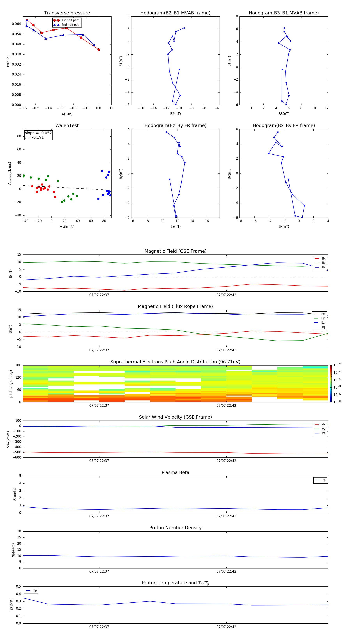351x644 pixels.
Task: Click the 'Solar Wind Velocity (GSE Frame)' title
Action: click(175, 417)
